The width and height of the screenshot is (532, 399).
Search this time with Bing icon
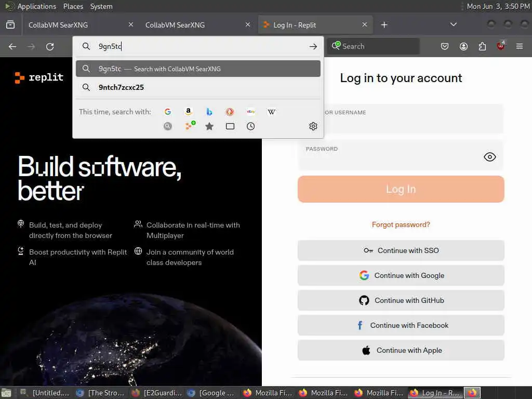pyautogui.click(x=209, y=112)
